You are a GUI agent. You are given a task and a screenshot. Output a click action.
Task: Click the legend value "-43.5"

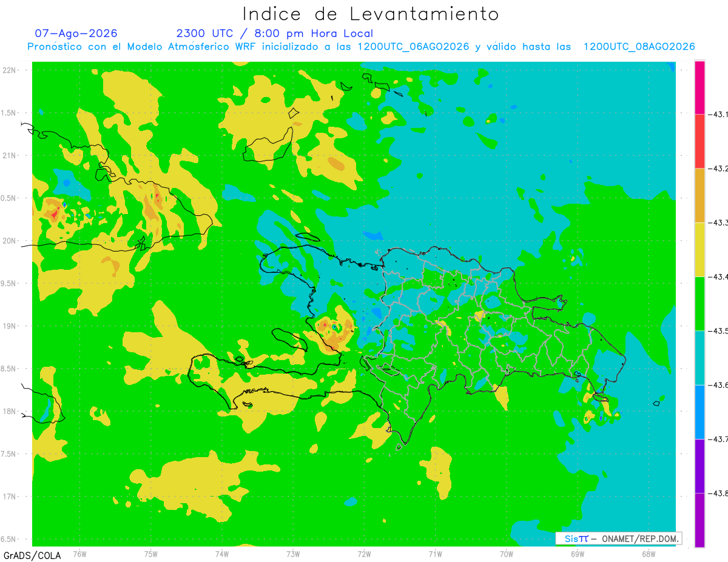718,330
